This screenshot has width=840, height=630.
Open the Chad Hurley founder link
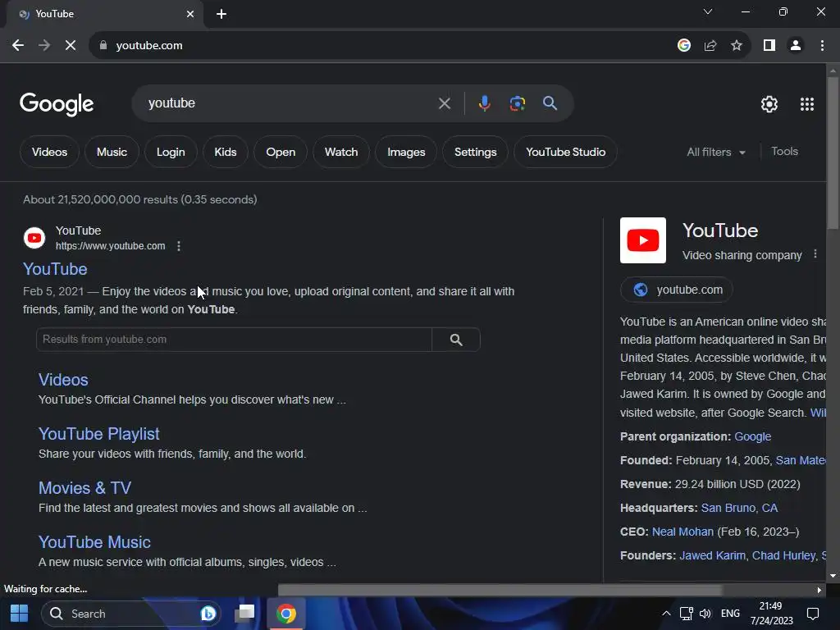pyautogui.click(x=783, y=555)
